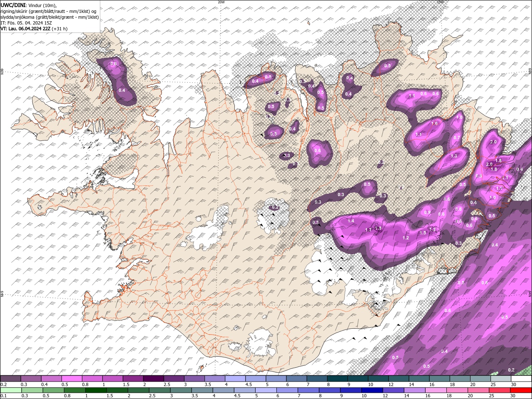Click the '20W' longitude label at top
Viewport: 532px width, 399px height.
click(221, 2)
